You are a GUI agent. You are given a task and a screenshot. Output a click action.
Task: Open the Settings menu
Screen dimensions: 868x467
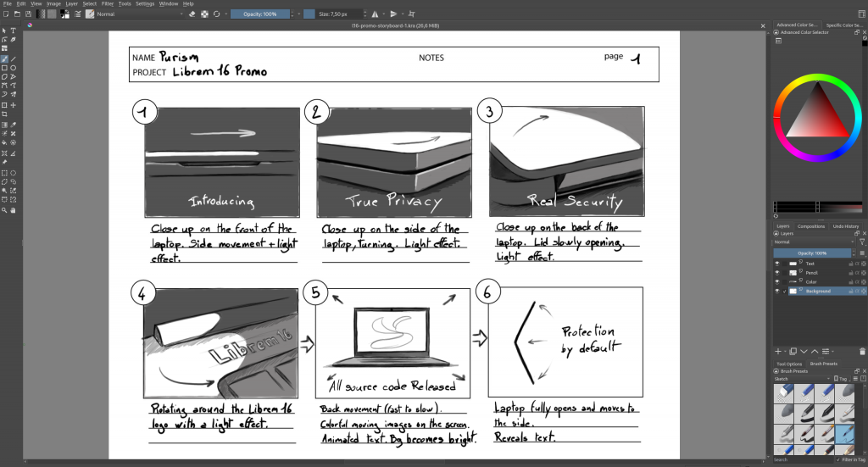pyautogui.click(x=145, y=3)
